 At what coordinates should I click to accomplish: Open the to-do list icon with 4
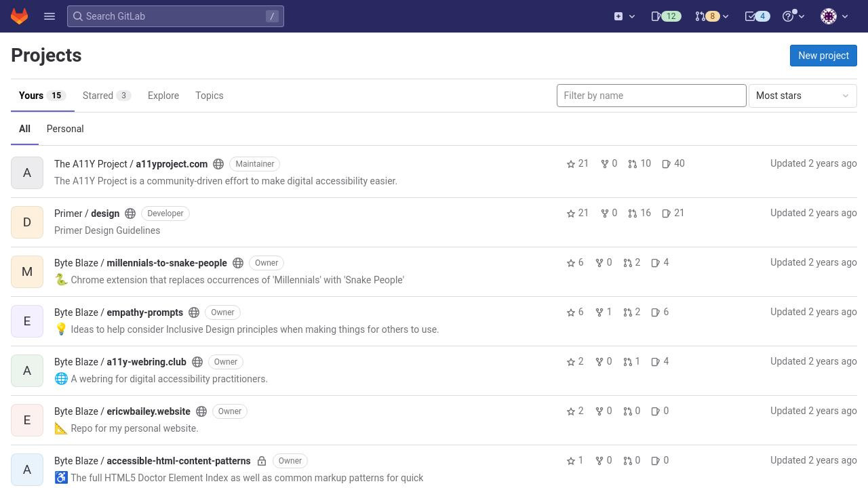click(x=757, y=16)
